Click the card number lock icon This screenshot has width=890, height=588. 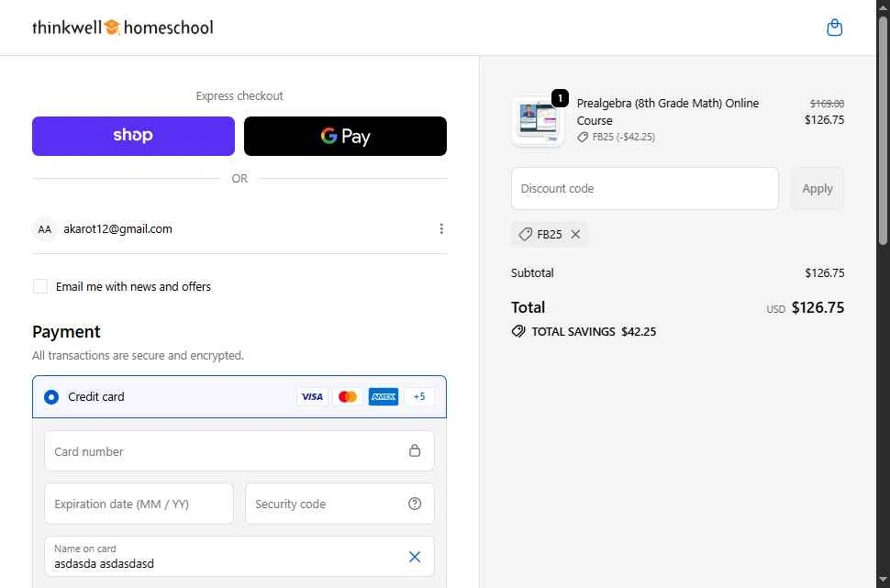pyautogui.click(x=415, y=450)
